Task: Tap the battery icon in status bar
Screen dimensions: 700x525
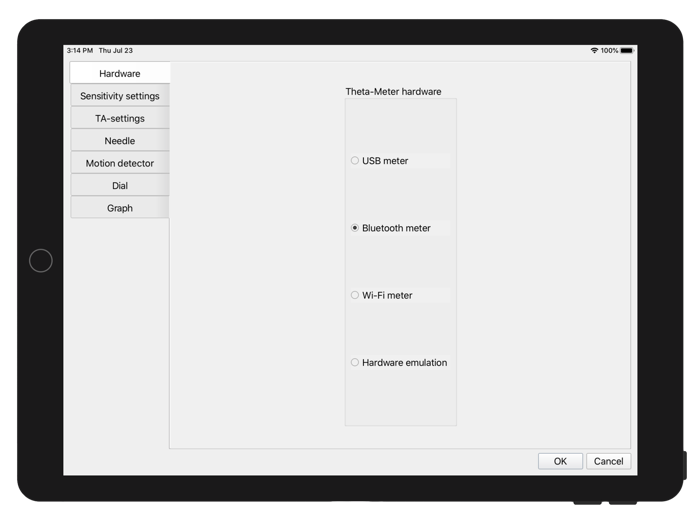Action: click(x=627, y=50)
